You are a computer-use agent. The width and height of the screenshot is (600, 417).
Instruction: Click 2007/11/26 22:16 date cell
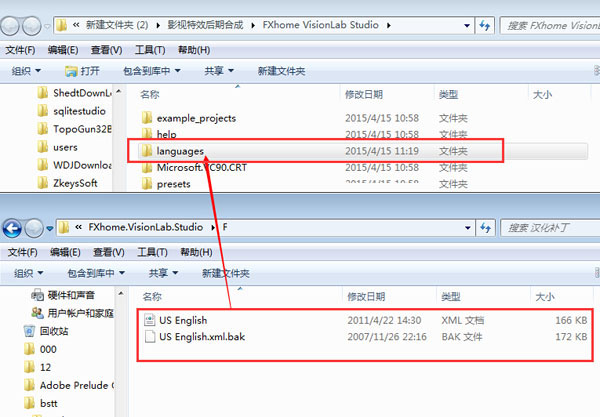point(387,337)
